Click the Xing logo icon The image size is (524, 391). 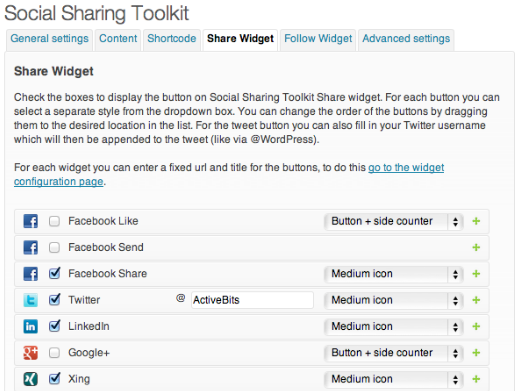click(30, 379)
